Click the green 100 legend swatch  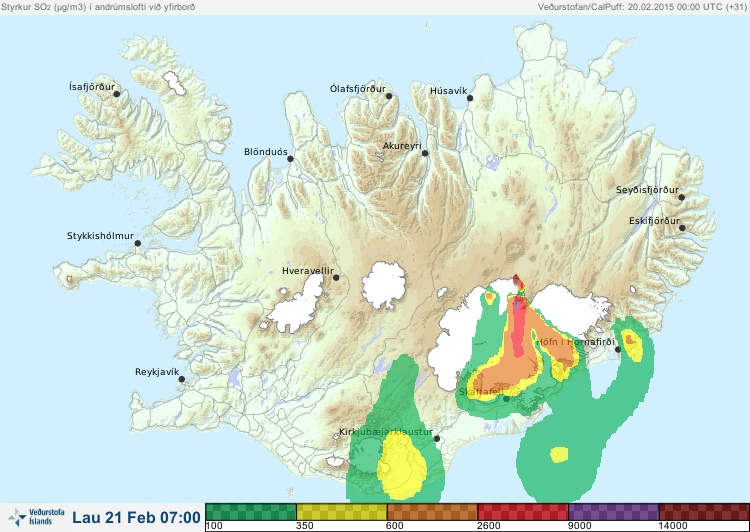(251, 512)
